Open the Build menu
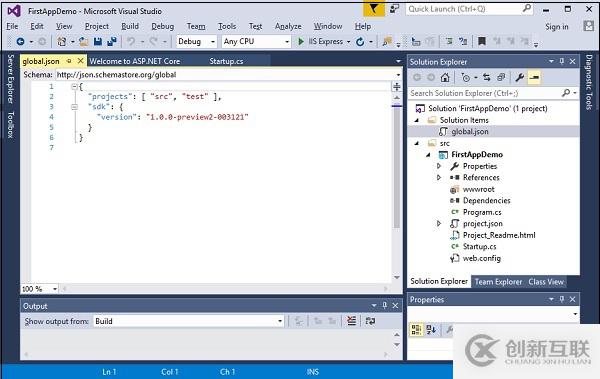Screen dimensions: 600x379 pos(130,26)
